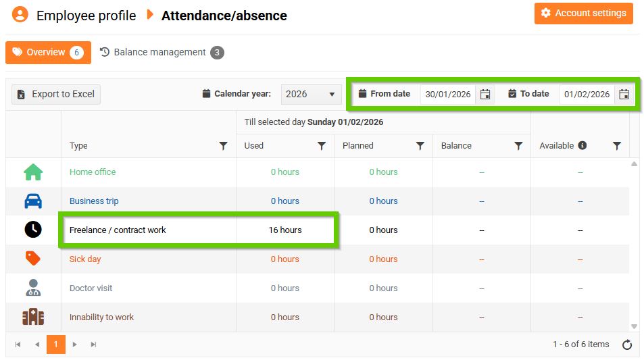Click the Freelance work clock icon

pos(33,230)
